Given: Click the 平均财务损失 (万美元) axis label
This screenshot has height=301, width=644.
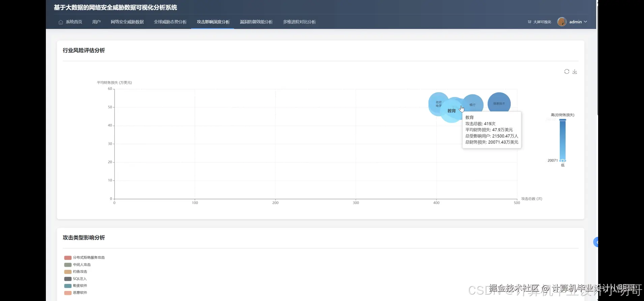Looking at the screenshot, I should (114, 82).
